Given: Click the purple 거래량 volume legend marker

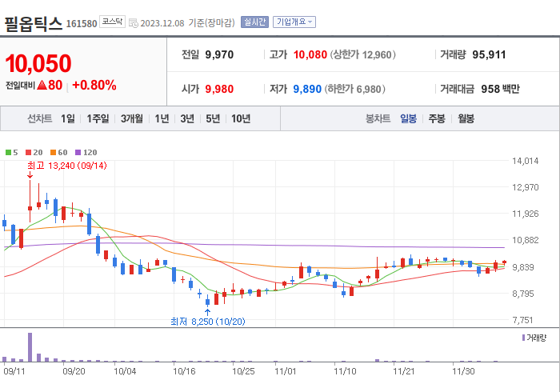Looking at the screenshot, I should tap(523, 338).
